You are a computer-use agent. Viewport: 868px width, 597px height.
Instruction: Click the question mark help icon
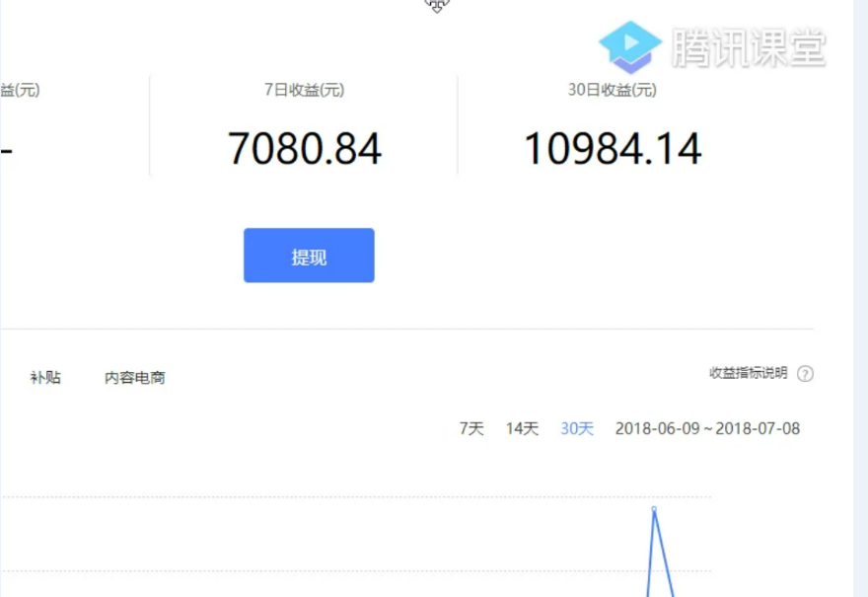[806, 374]
